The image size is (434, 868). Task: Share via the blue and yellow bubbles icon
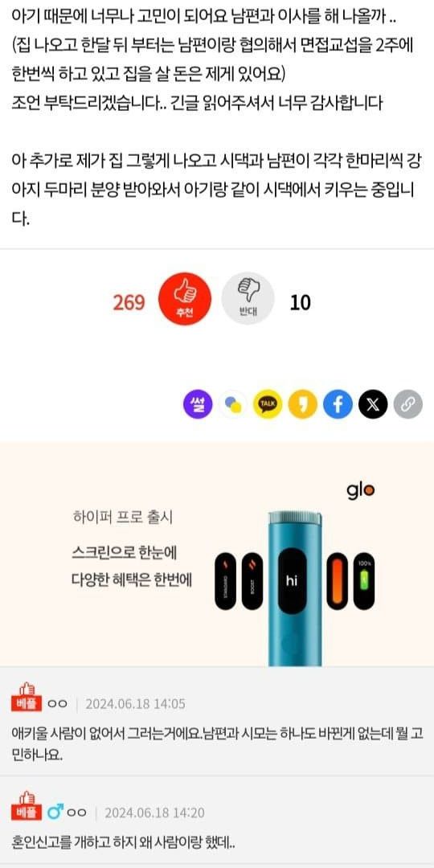click(233, 404)
